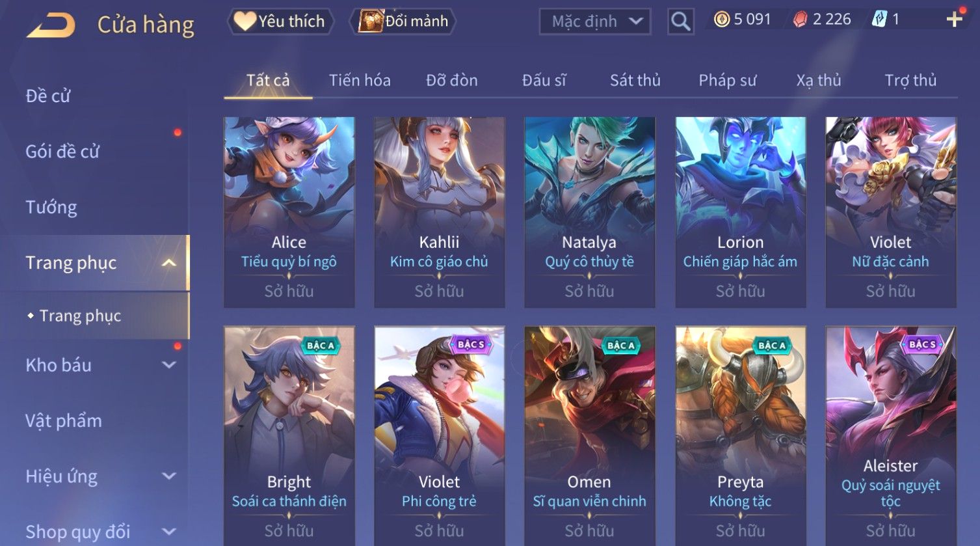Viewport: 980px width, 546px height.
Task: Select Alice Tiểu quỷ bí ngô skin
Action: click(x=289, y=212)
